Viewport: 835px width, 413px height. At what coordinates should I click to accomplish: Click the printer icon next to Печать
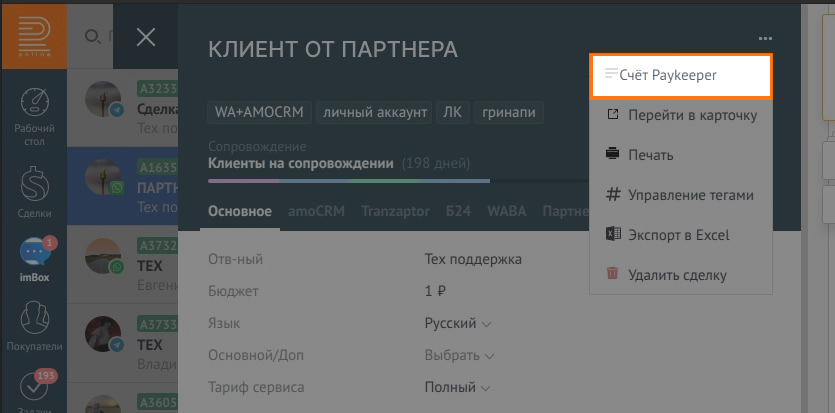(x=613, y=154)
